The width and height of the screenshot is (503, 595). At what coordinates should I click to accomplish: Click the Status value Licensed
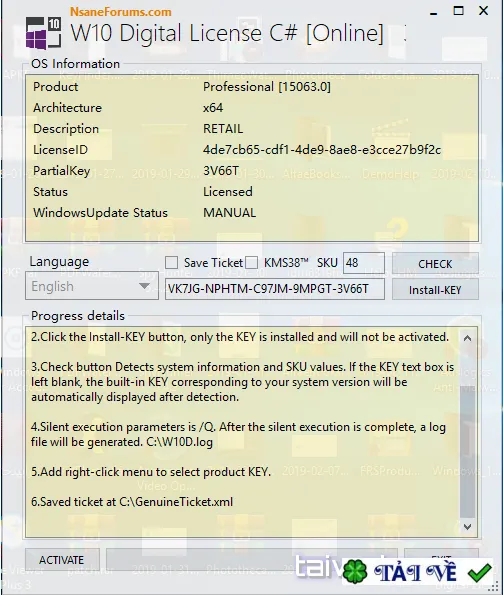(228, 192)
